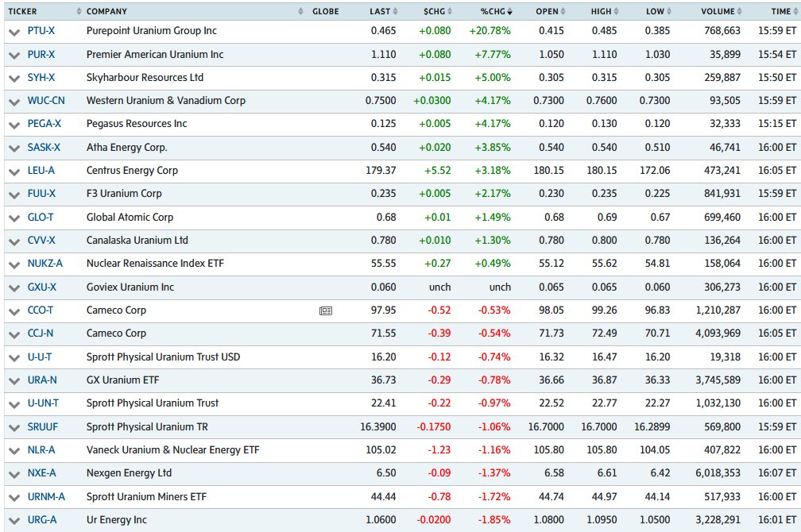Open the URNM-A ticker link
Viewport: 801px width, 532px height.
pyautogui.click(x=46, y=497)
